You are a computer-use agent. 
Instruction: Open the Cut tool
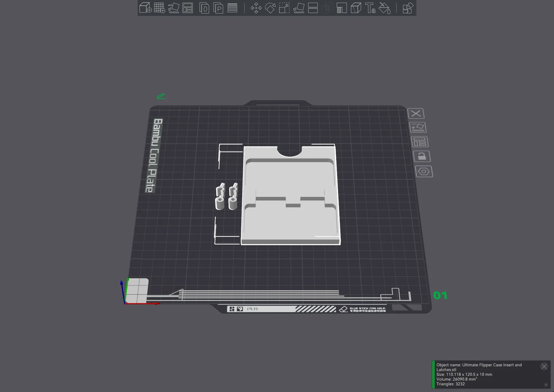pyautogui.click(x=313, y=8)
